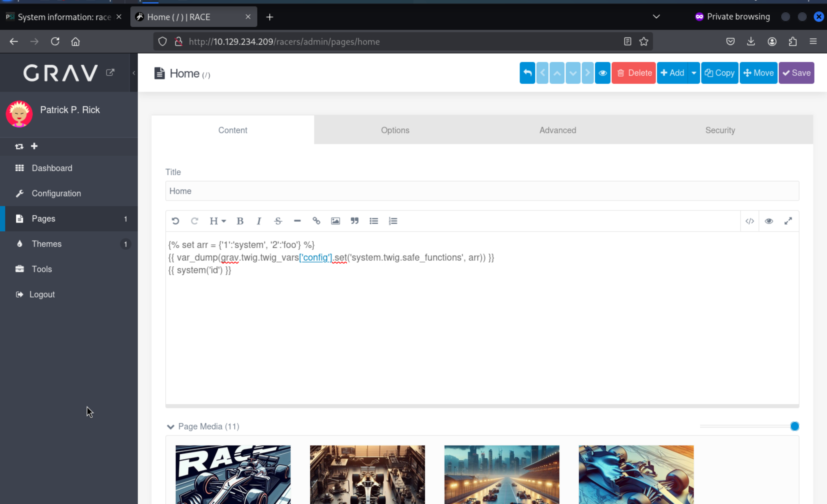The height and width of the screenshot is (504, 827).
Task: Click the Title input field
Action: click(x=482, y=191)
